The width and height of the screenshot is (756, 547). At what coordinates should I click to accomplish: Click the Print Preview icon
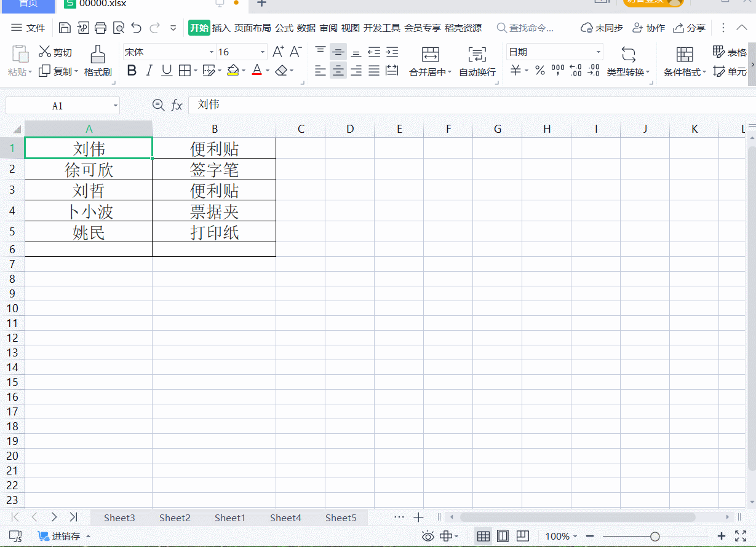[119, 28]
